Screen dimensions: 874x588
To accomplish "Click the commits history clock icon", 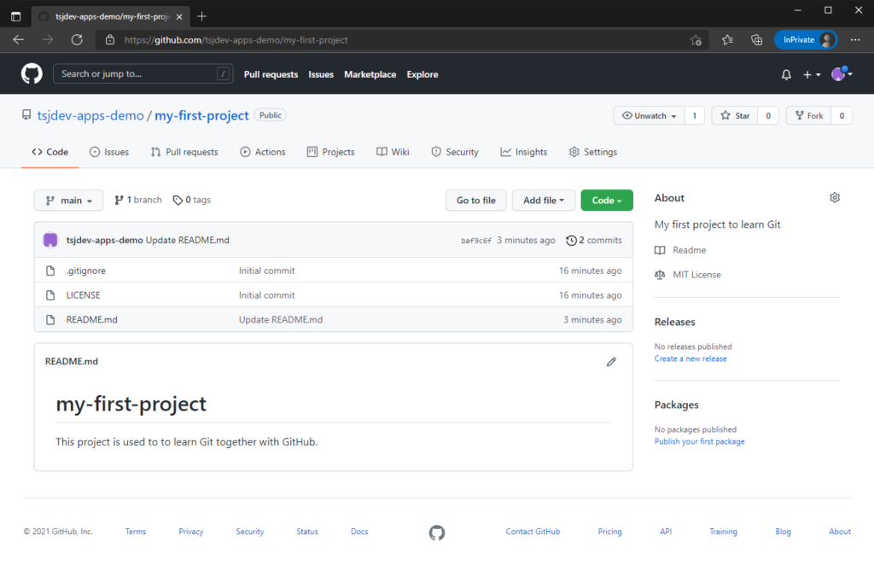I will point(571,241).
